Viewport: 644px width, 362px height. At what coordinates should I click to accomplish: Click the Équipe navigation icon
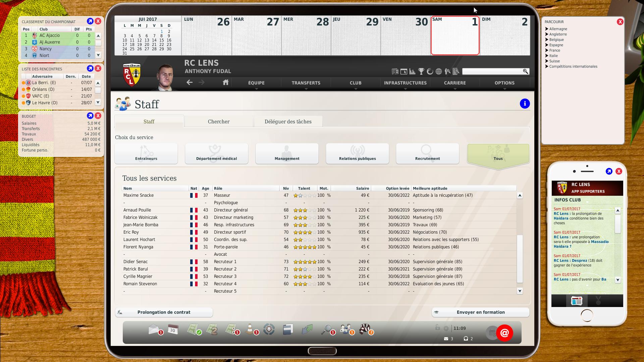(x=256, y=83)
